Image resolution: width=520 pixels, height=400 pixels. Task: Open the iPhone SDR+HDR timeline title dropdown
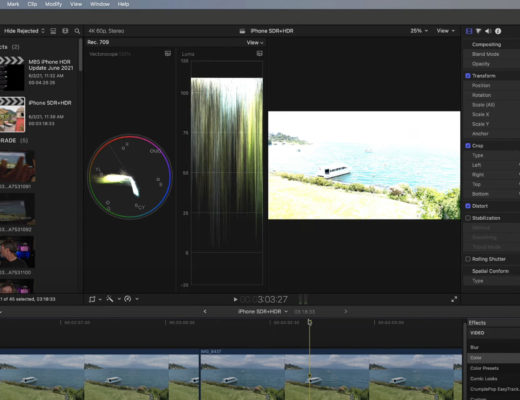tap(263, 311)
